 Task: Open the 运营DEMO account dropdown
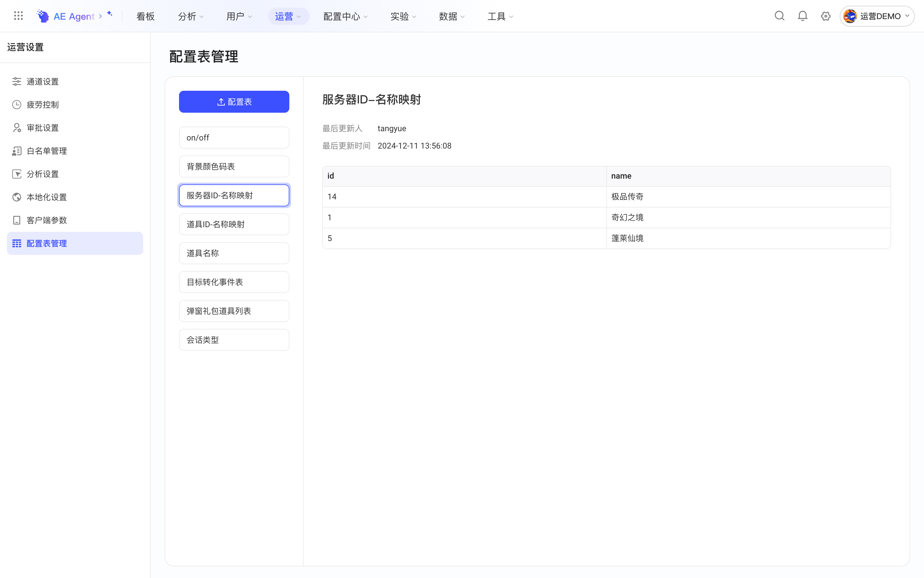[x=877, y=16]
